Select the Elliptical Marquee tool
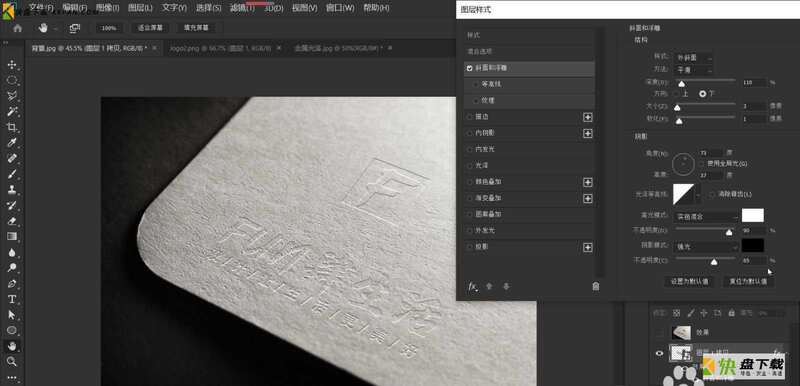 point(12,80)
